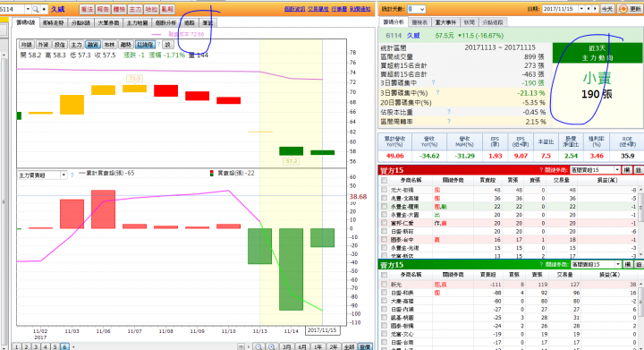Check the 大慶 seller row checkbox
This screenshot has height=350, width=644.
coord(384,301)
